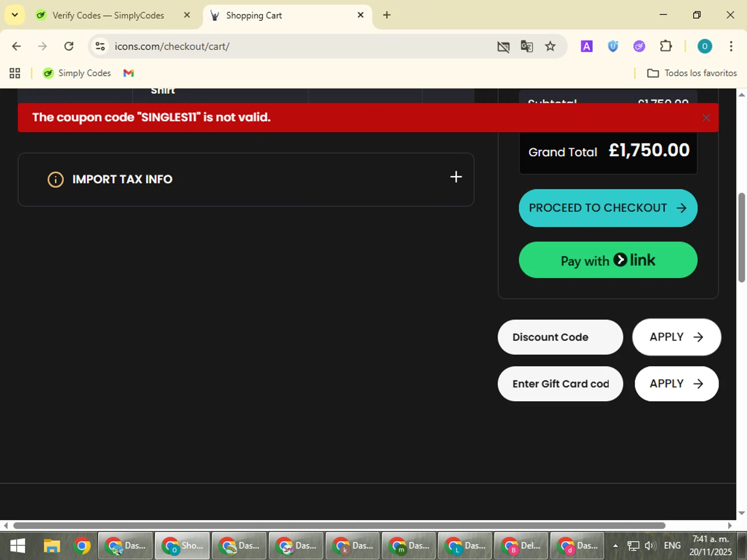Click the vertical scrollbar thumb
Screen dimensions: 747x560
click(x=742, y=237)
